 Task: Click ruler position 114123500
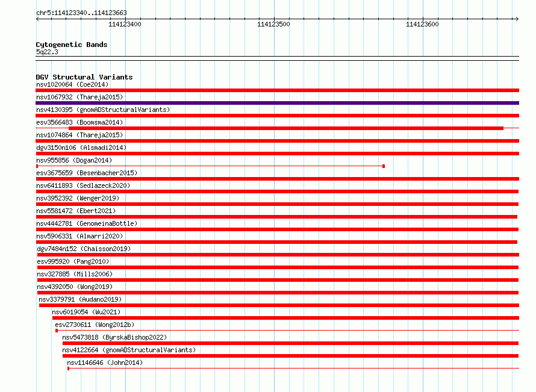273,24
